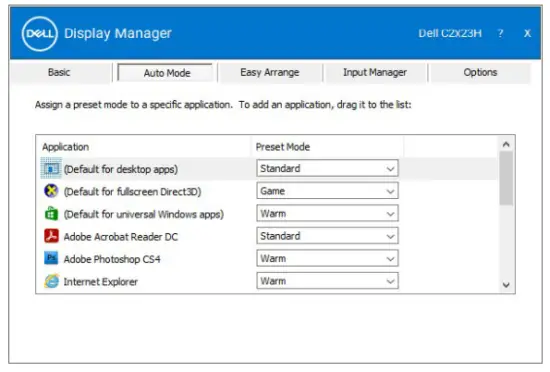This screenshot has height=372, width=550.
Task: Select the "(Default for desktop apps)" row text
Action: click(121, 169)
